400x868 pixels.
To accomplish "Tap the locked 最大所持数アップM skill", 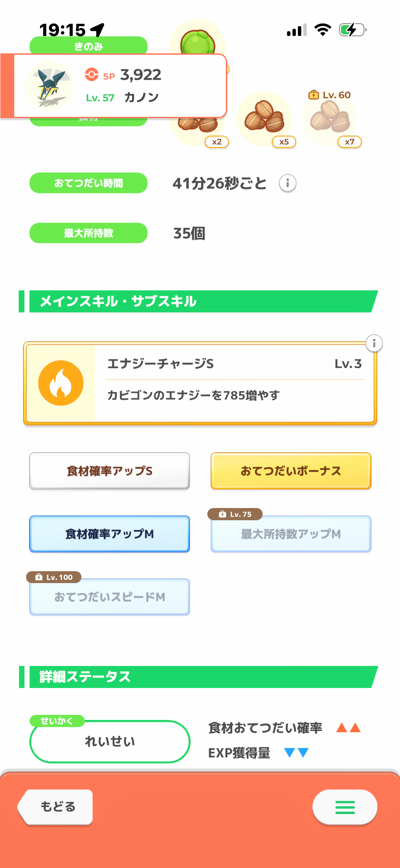I will pos(291,534).
